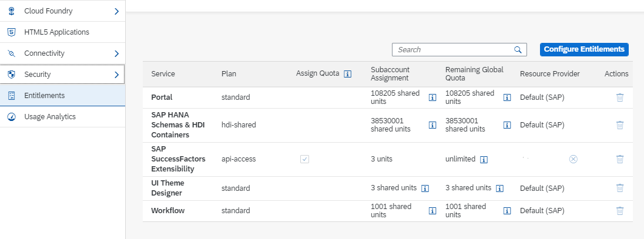Click the search magnifier icon
Image resolution: width=644 pixels, height=239 pixels.
[x=518, y=50]
